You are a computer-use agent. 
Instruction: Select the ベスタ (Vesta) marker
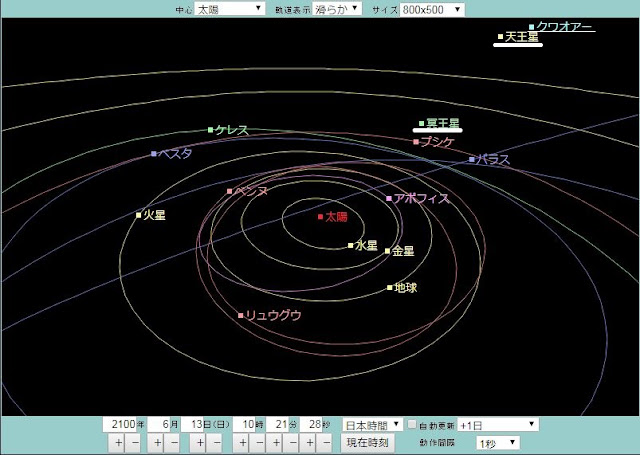point(153,154)
